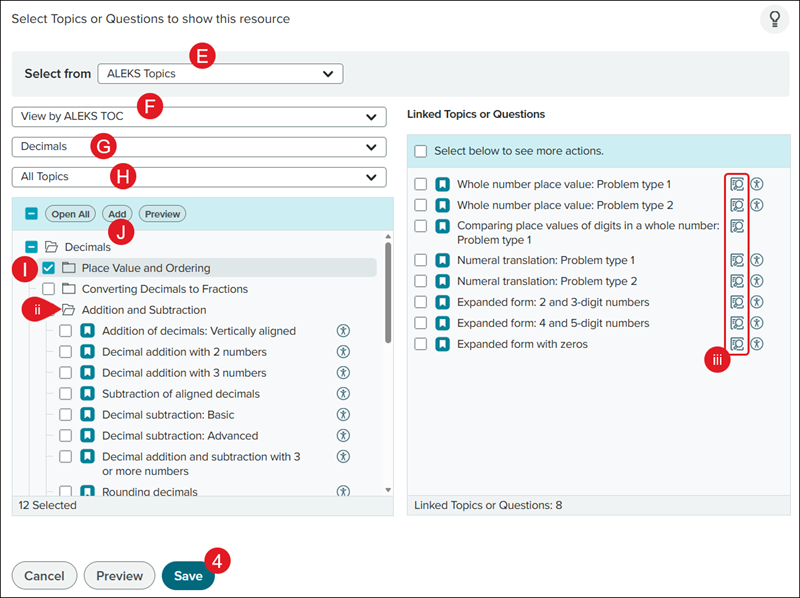The width and height of the screenshot is (800, 598).
Task: Click accessibility icon for Expanded form: 4 and 5-digit numbers
Action: (757, 323)
